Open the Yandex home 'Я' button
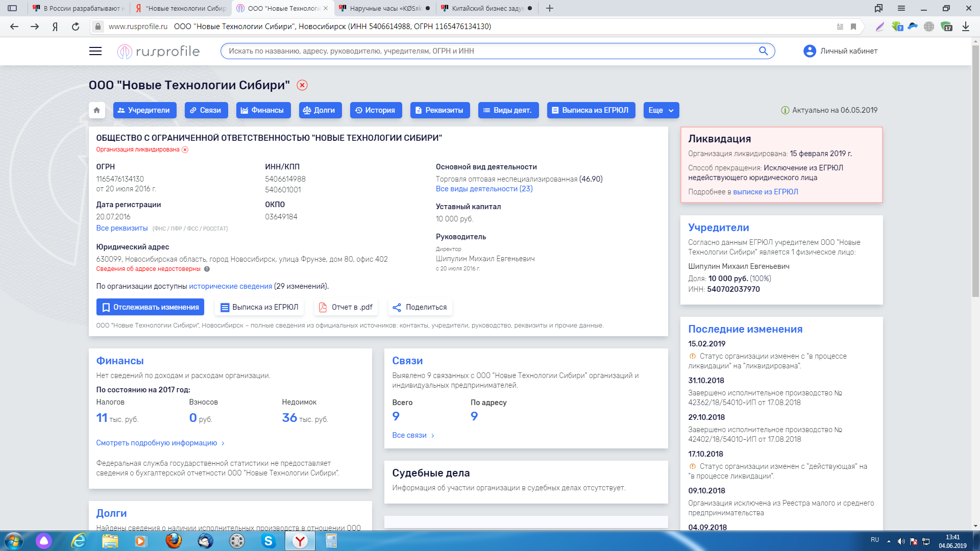This screenshot has height=551, width=980. tap(55, 27)
